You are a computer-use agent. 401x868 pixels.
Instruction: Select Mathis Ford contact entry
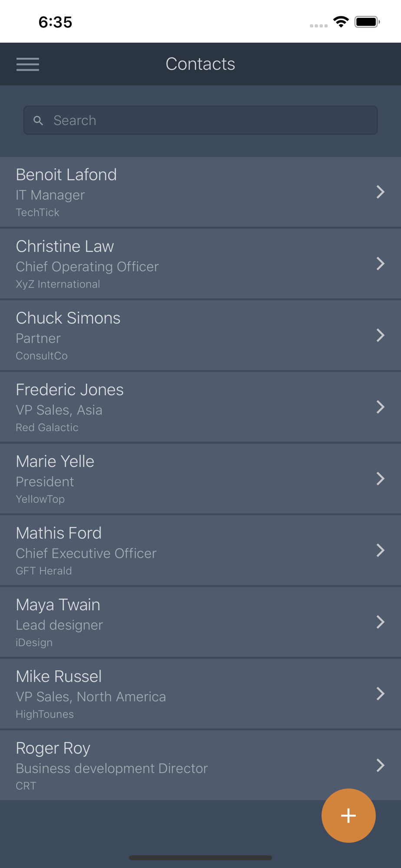(x=200, y=550)
